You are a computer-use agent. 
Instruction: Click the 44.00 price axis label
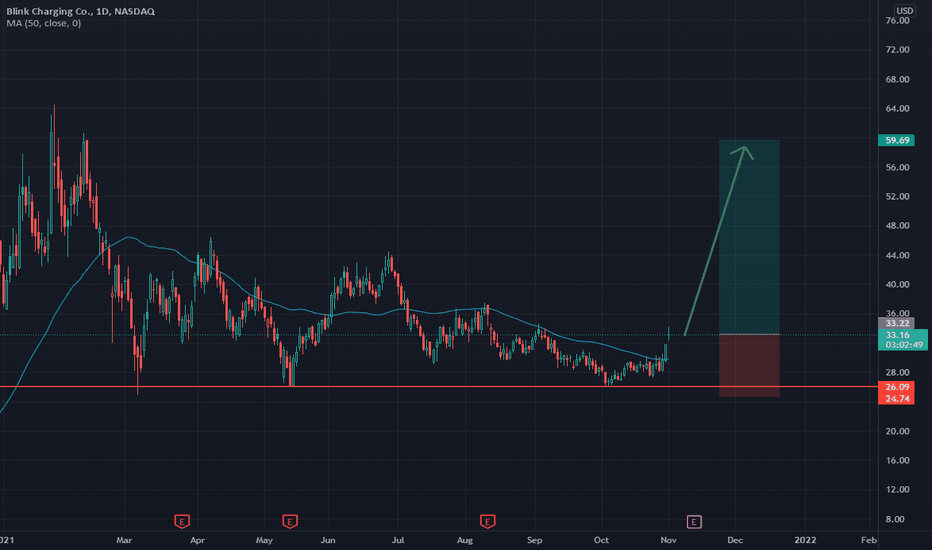[x=897, y=255]
